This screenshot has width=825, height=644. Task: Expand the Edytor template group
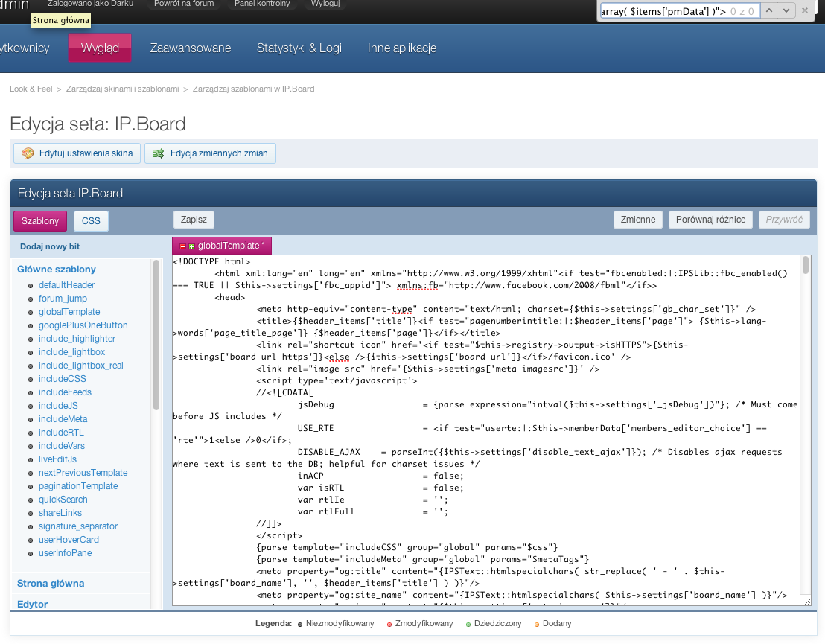tap(32, 604)
